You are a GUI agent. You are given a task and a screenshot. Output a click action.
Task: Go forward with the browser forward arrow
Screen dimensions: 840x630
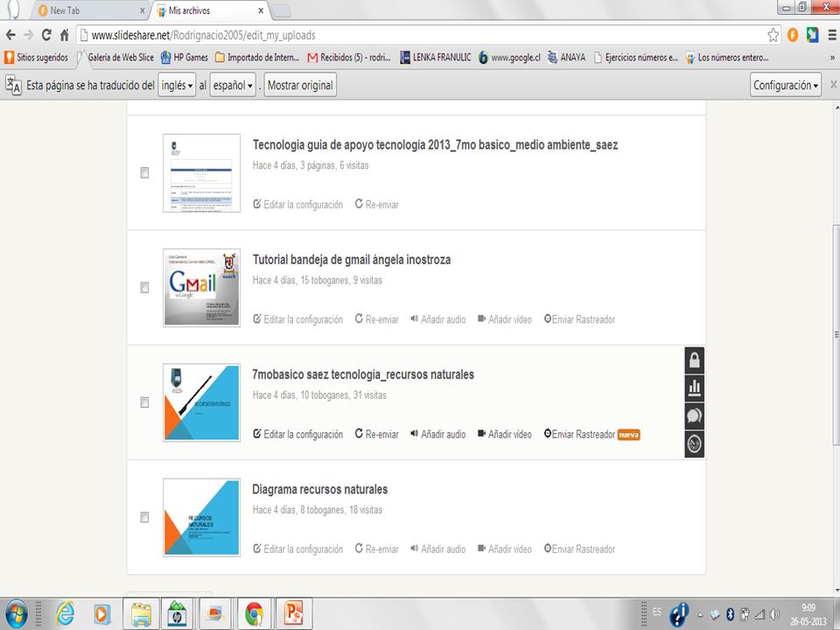pyautogui.click(x=28, y=35)
